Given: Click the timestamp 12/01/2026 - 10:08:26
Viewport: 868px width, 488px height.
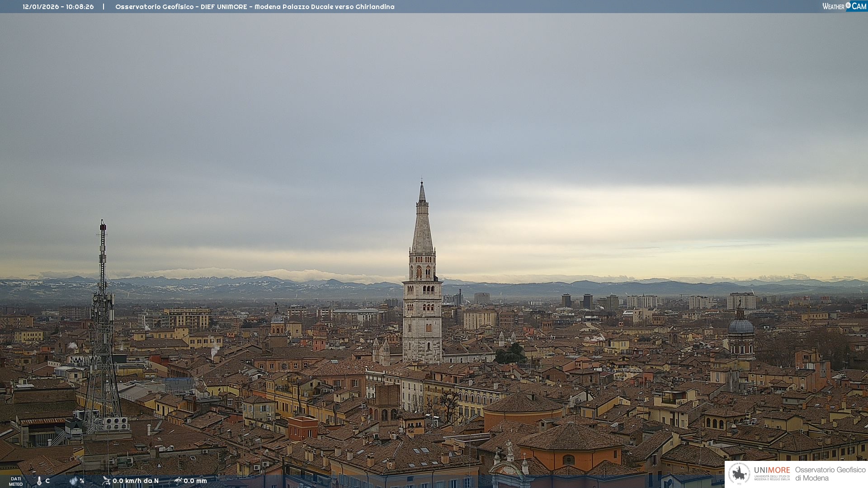Looking at the screenshot, I should (x=58, y=7).
